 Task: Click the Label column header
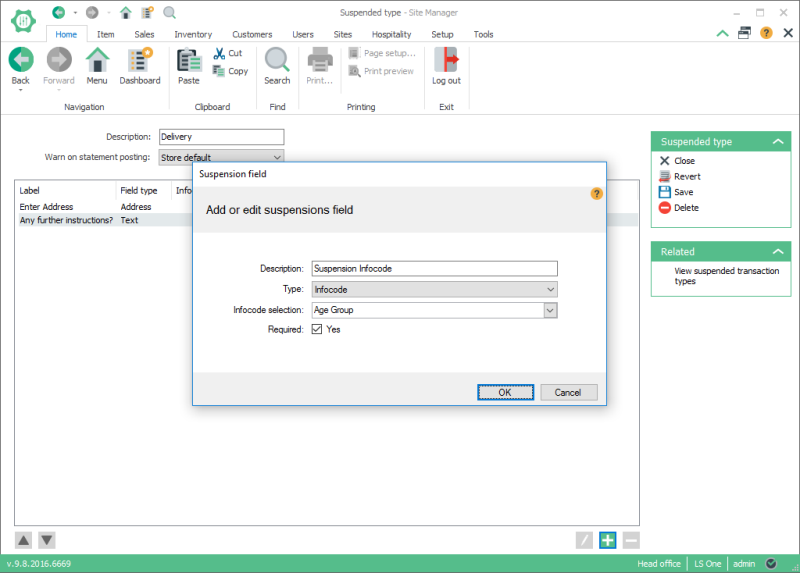(x=65, y=190)
